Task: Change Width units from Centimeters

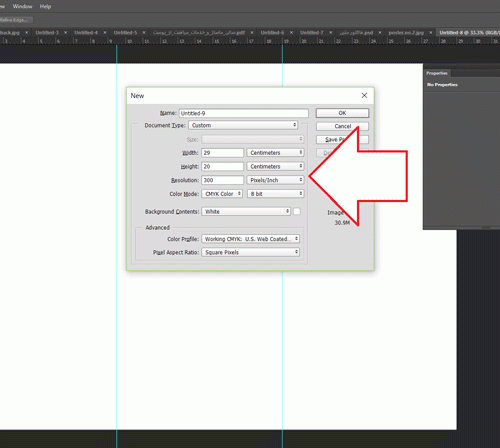Action: click(x=275, y=153)
